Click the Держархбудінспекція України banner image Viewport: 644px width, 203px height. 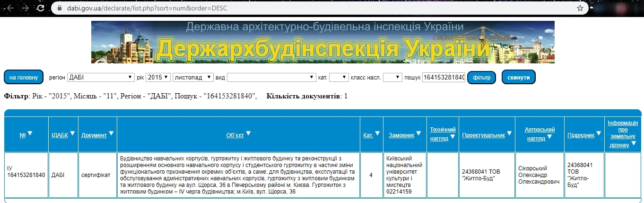(x=323, y=42)
